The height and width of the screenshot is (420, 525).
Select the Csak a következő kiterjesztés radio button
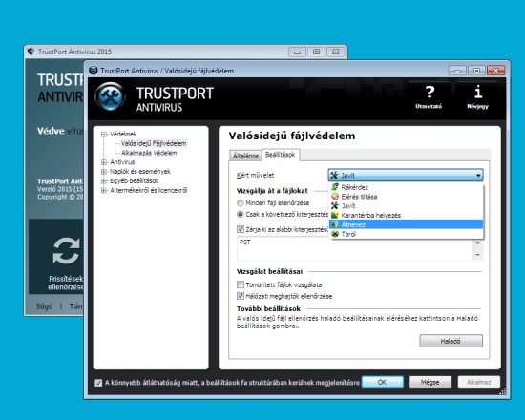click(x=240, y=214)
